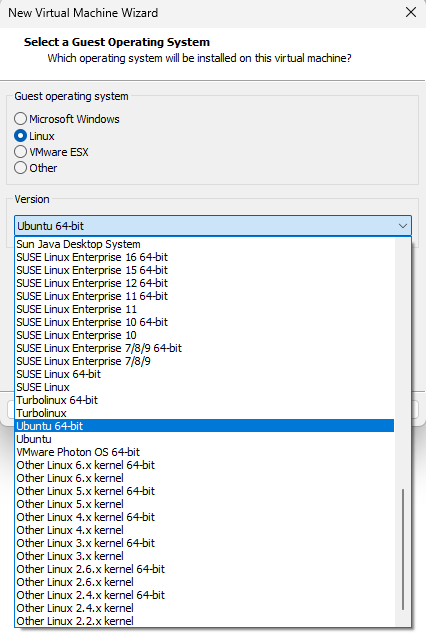426x634 pixels.
Task: Select plain SUSE Linux option
Action: 205,387
